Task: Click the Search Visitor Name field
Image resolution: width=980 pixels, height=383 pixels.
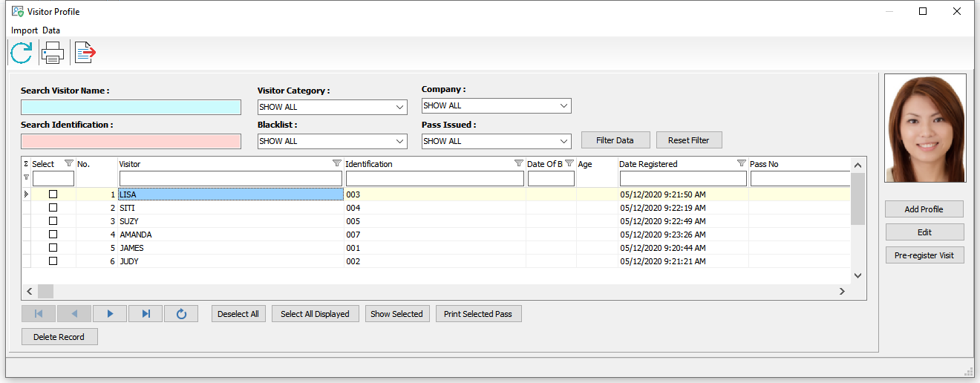Action: point(131,107)
